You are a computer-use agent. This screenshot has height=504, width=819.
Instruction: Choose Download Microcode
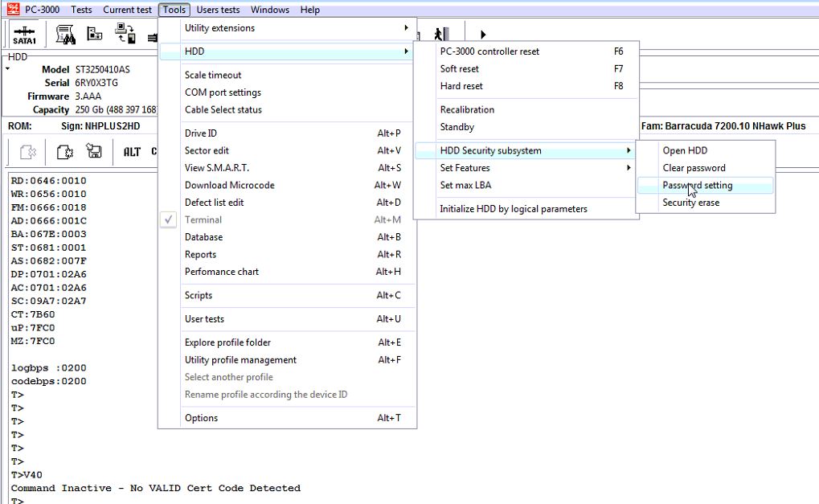287,185
